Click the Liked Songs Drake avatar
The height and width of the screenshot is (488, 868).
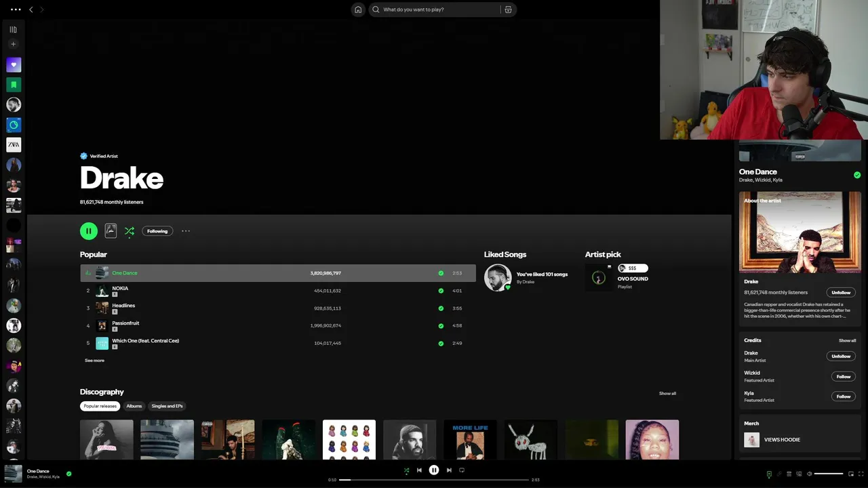(x=497, y=278)
